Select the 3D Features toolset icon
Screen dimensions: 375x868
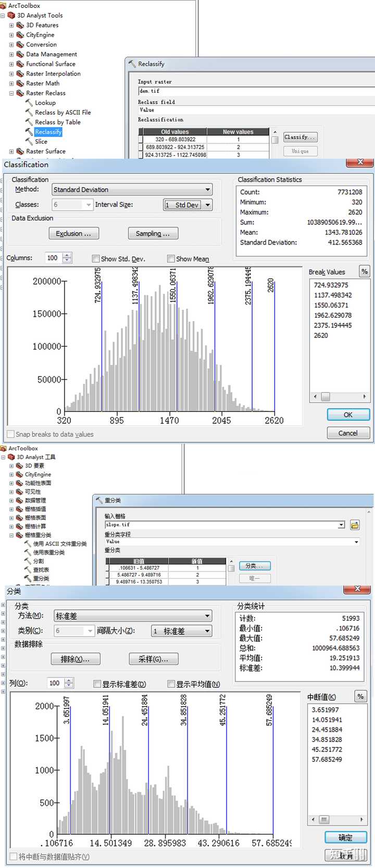20,25
